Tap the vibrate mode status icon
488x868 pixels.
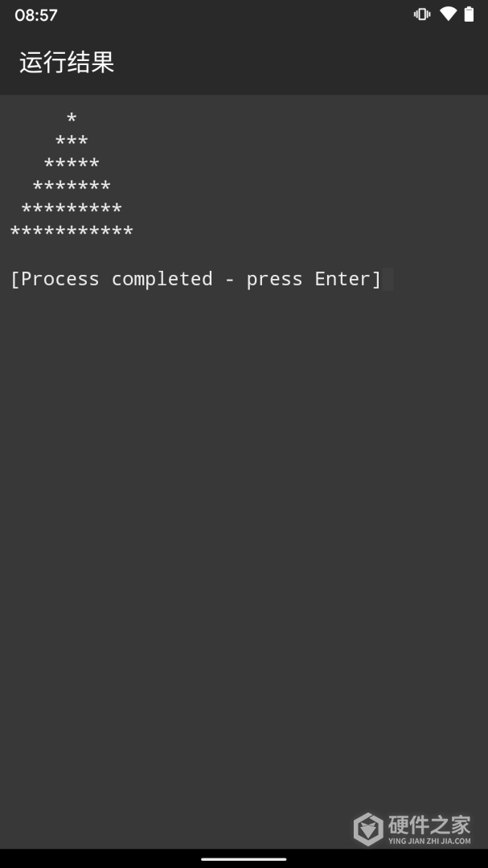[422, 14]
